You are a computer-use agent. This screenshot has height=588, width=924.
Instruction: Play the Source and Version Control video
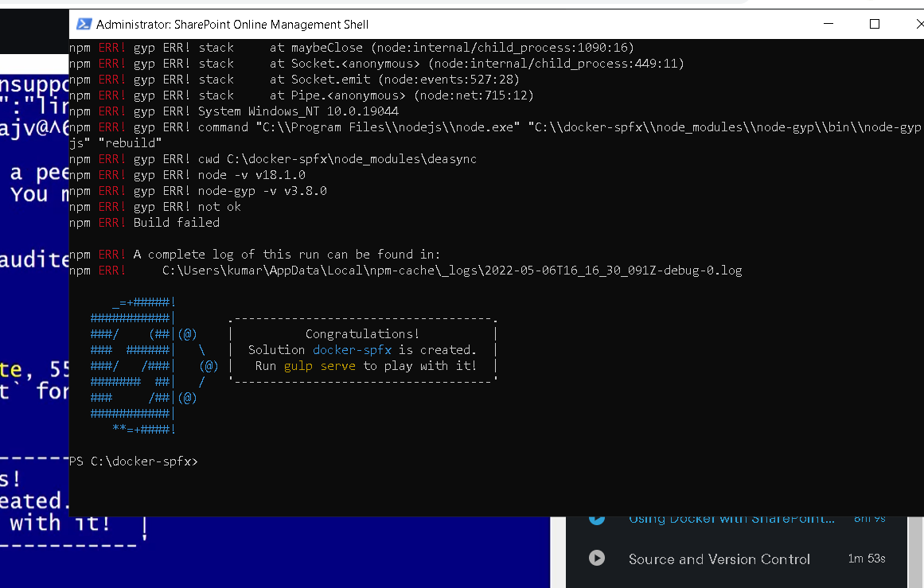pyautogui.click(x=596, y=558)
